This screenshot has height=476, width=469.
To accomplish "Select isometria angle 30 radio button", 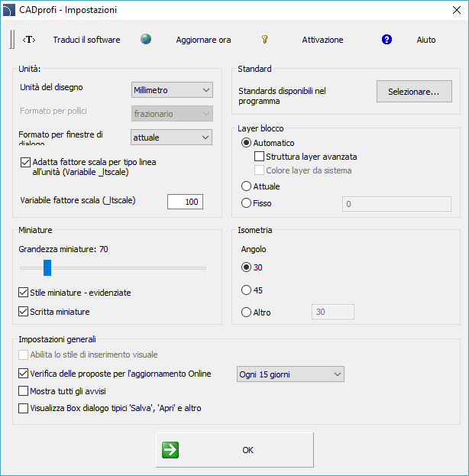I will coord(246,267).
